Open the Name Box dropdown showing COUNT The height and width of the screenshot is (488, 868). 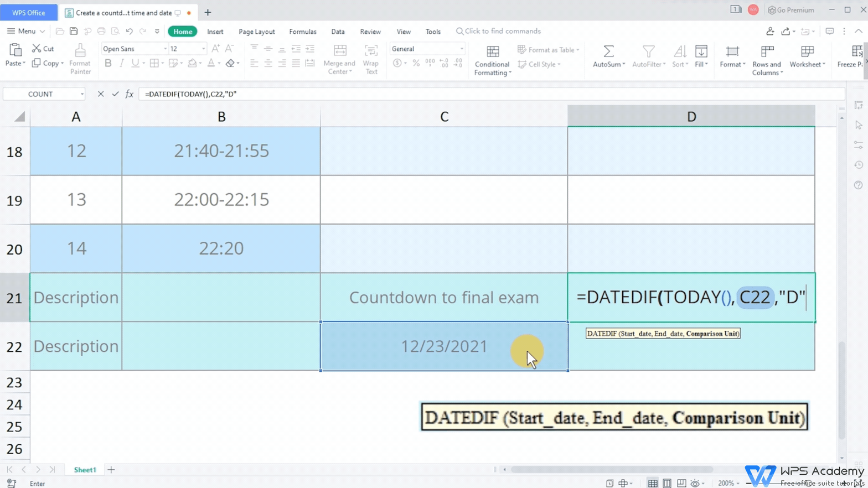[82, 94]
